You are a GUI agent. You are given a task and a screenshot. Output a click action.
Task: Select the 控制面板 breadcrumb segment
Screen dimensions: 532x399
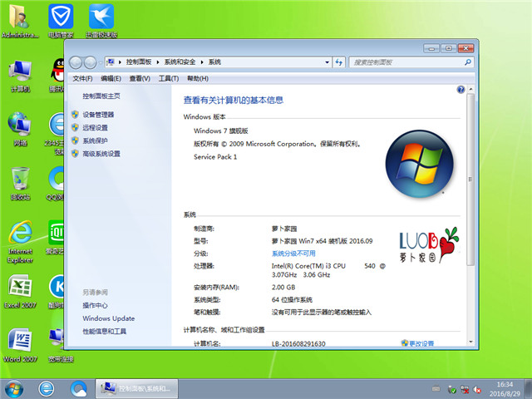pos(139,62)
